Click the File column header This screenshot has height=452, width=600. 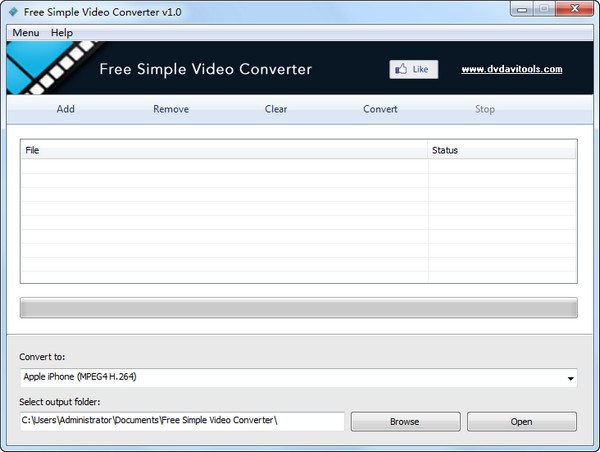coord(224,150)
